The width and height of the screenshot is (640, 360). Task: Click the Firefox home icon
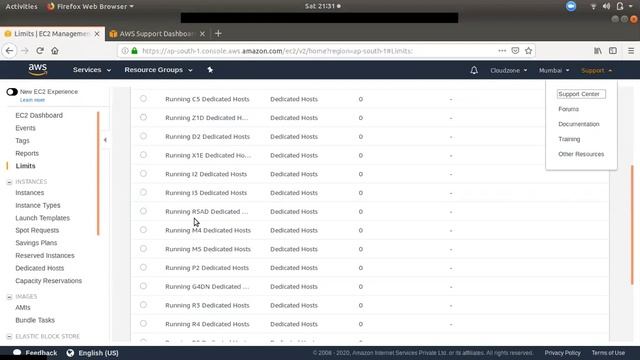[55, 51]
